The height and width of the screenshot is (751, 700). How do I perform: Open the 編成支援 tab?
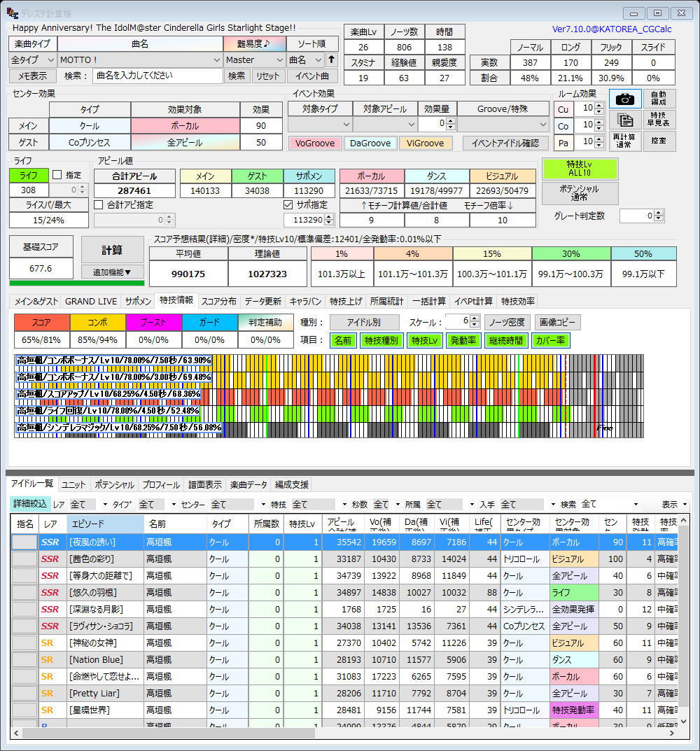click(292, 485)
